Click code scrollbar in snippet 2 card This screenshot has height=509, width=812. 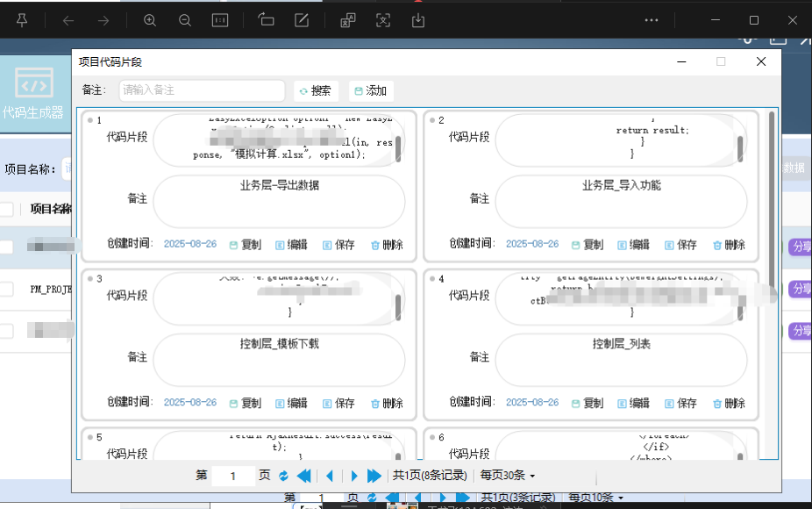pyautogui.click(x=741, y=149)
